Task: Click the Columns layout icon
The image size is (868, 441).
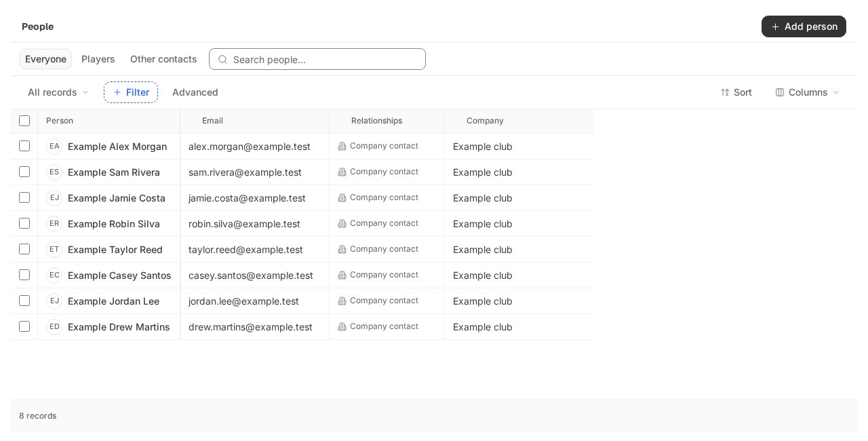Action: click(x=780, y=92)
